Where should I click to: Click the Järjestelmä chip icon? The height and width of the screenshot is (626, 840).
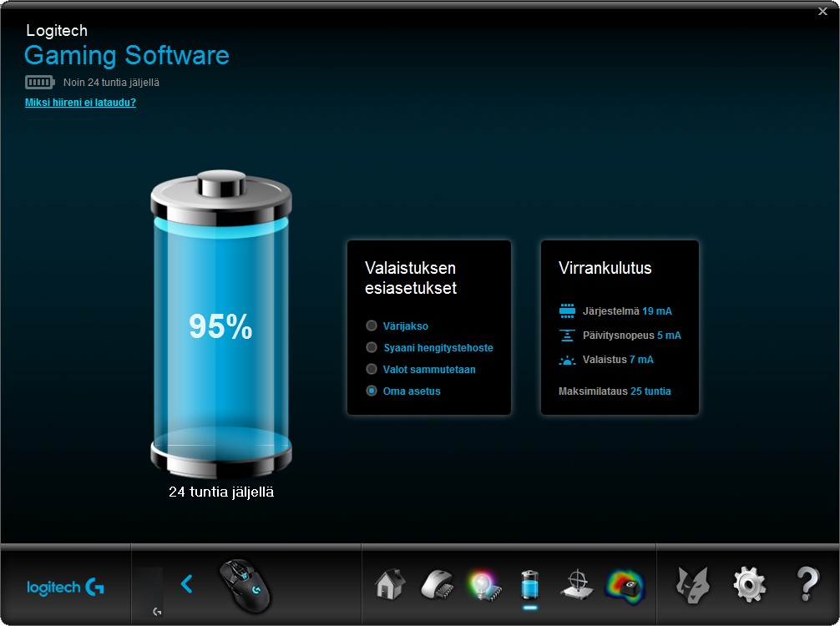[567, 310]
